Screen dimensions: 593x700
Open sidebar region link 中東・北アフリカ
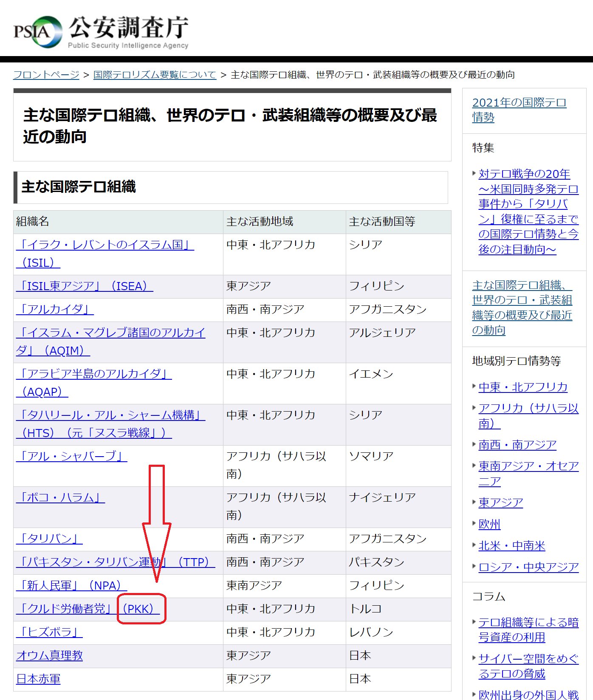coord(523,387)
